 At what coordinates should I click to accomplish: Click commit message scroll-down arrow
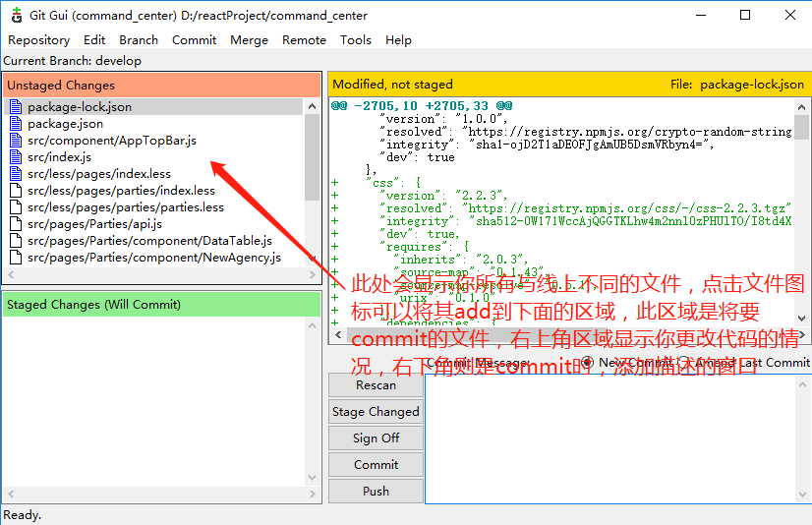(803, 495)
